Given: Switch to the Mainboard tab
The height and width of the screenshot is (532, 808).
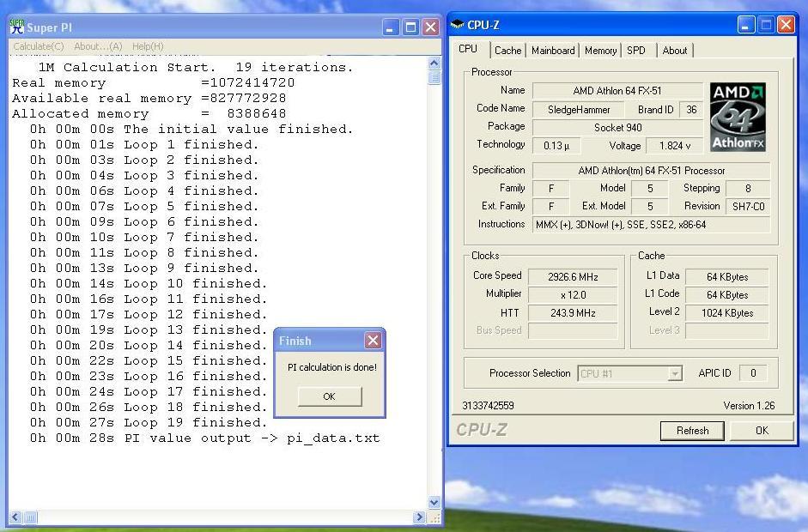Looking at the screenshot, I should 553,51.
